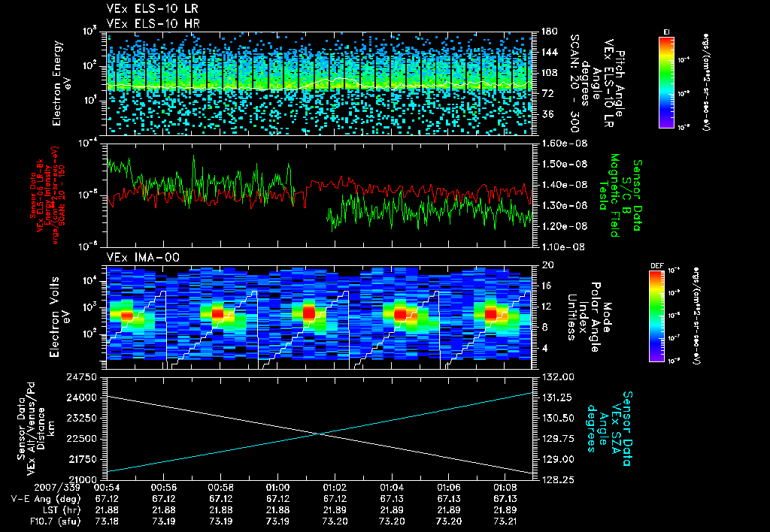Click the 01:00 time tick label
This screenshot has width=770, height=532.
[277, 488]
